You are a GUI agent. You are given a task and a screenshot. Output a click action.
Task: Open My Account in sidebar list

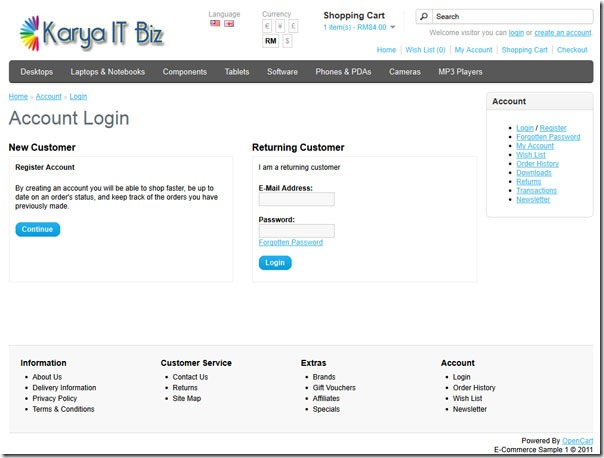pos(535,146)
